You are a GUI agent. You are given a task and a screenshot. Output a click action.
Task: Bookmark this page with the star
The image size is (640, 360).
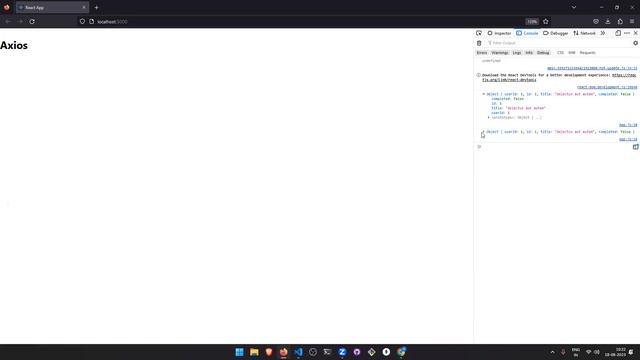pos(546,21)
